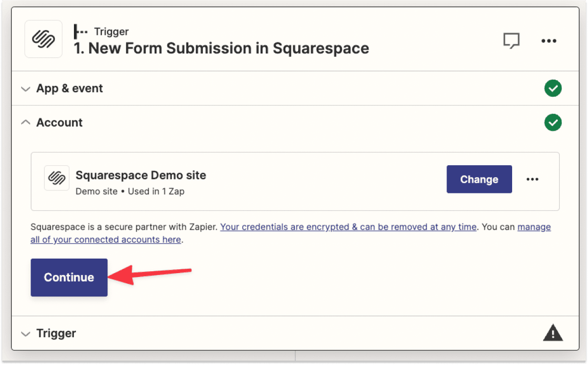Expand the App & event section

pyautogui.click(x=25, y=88)
